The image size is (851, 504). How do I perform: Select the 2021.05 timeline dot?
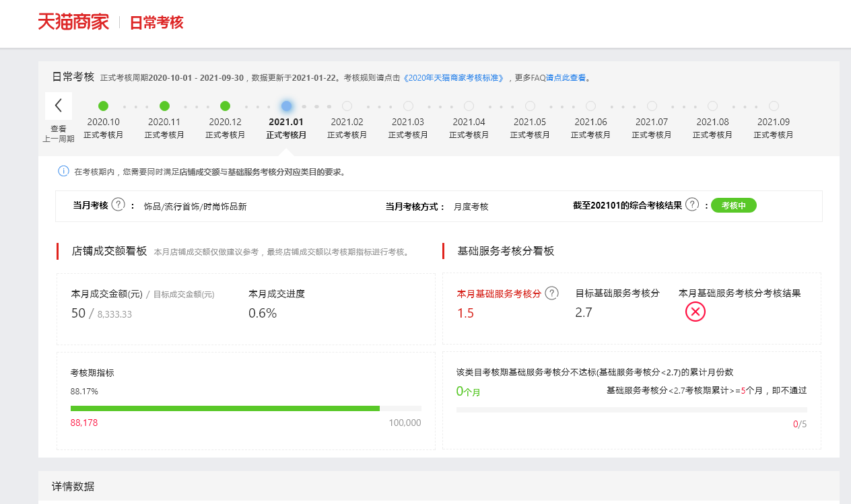[x=530, y=106]
